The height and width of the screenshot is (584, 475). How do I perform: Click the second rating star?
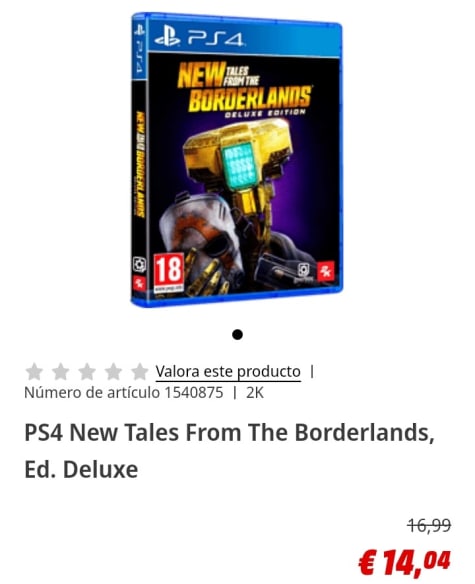[x=61, y=371]
